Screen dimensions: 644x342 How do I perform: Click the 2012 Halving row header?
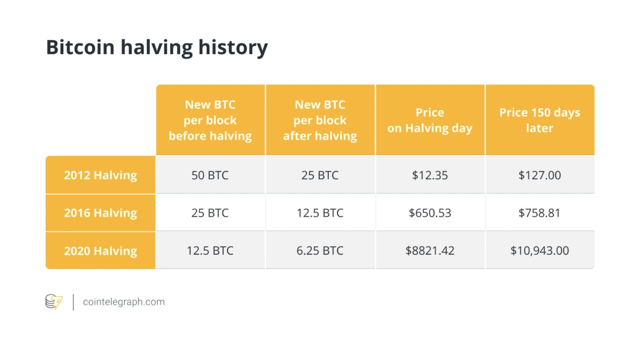click(x=101, y=175)
